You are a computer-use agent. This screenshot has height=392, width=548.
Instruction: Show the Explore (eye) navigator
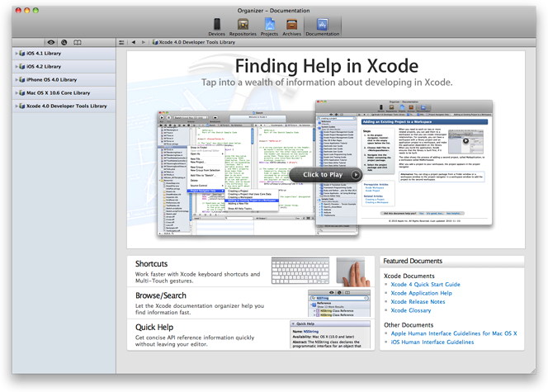51,42
